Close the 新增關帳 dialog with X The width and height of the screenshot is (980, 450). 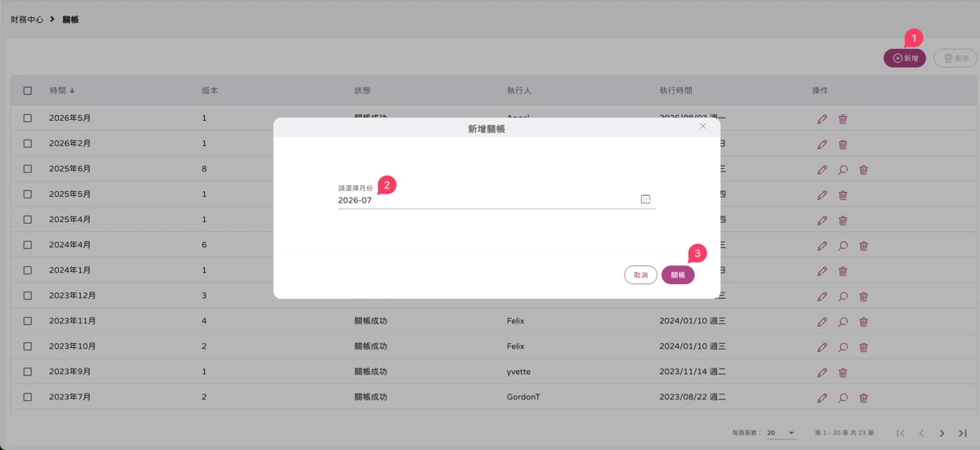point(703,127)
